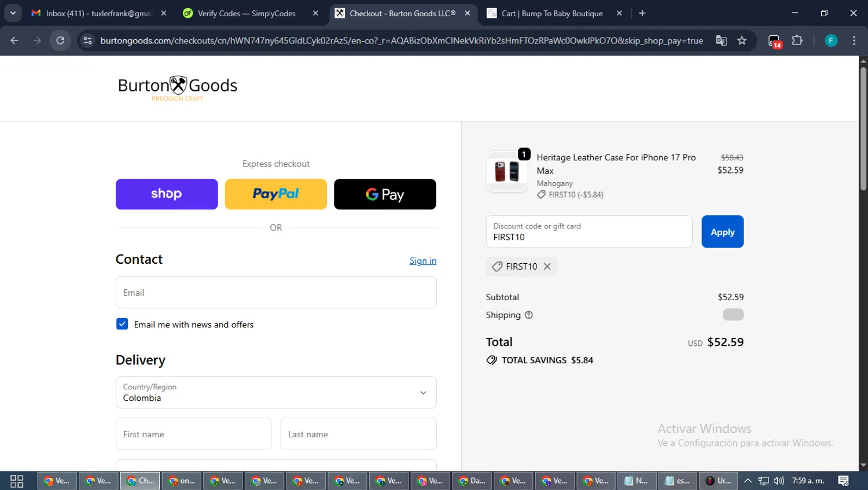Click the Burton Goods logo

coord(178,88)
